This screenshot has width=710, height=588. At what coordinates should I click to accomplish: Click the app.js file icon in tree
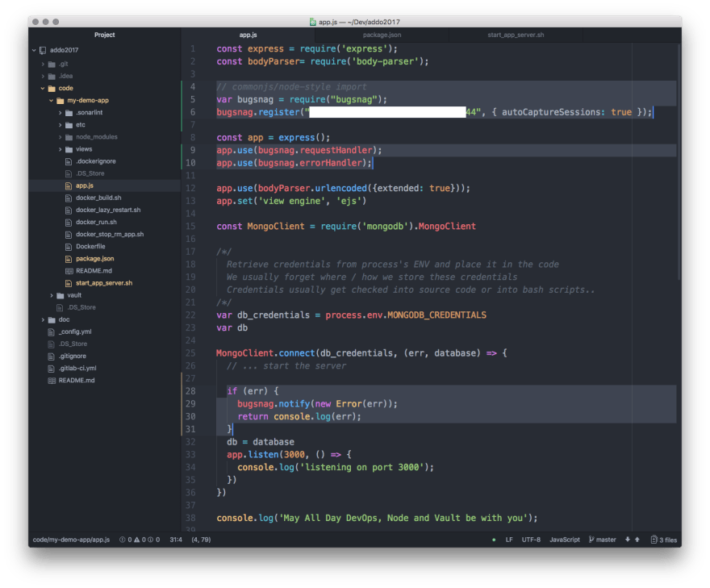pos(69,186)
